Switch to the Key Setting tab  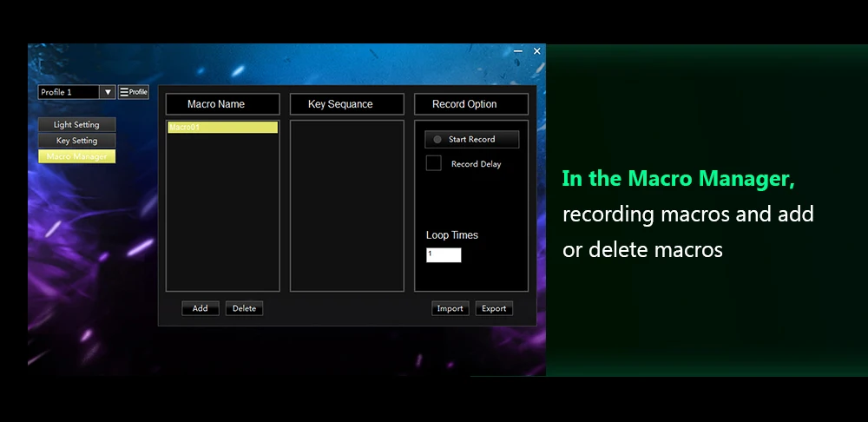[77, 141]
